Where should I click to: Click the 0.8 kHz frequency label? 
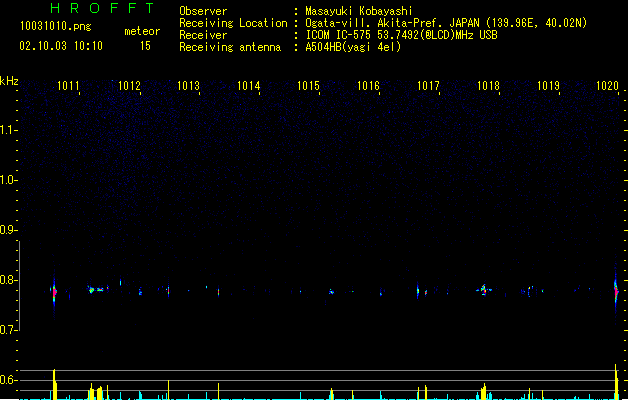pos(8,280)
